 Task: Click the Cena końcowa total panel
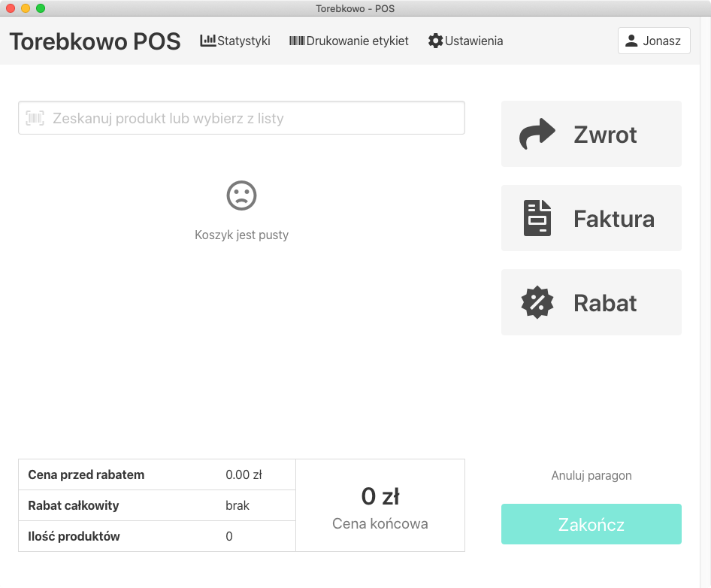coord(380,505)
